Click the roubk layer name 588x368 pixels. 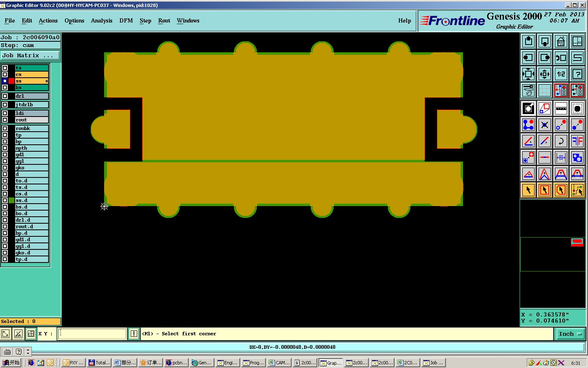[32, 128]
